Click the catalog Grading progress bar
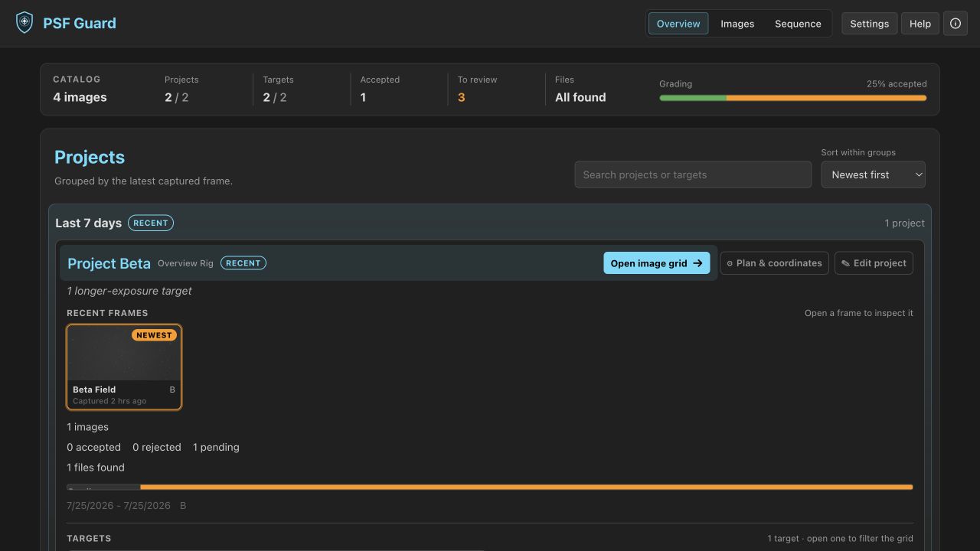The image size is (980, 551). pos(793,98)
